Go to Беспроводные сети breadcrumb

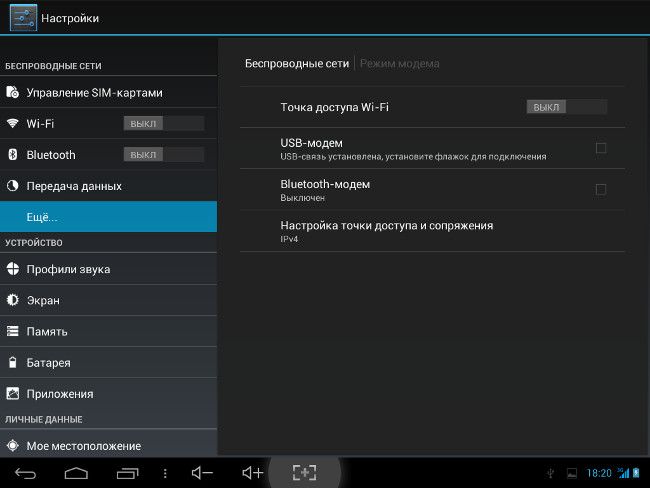pos(297,63)
